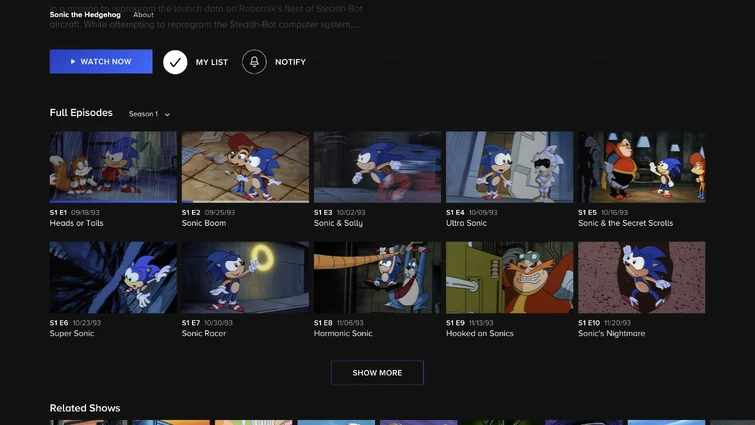
Task: Toggle the My List checkmark icon
Action: tap(175, 62)
